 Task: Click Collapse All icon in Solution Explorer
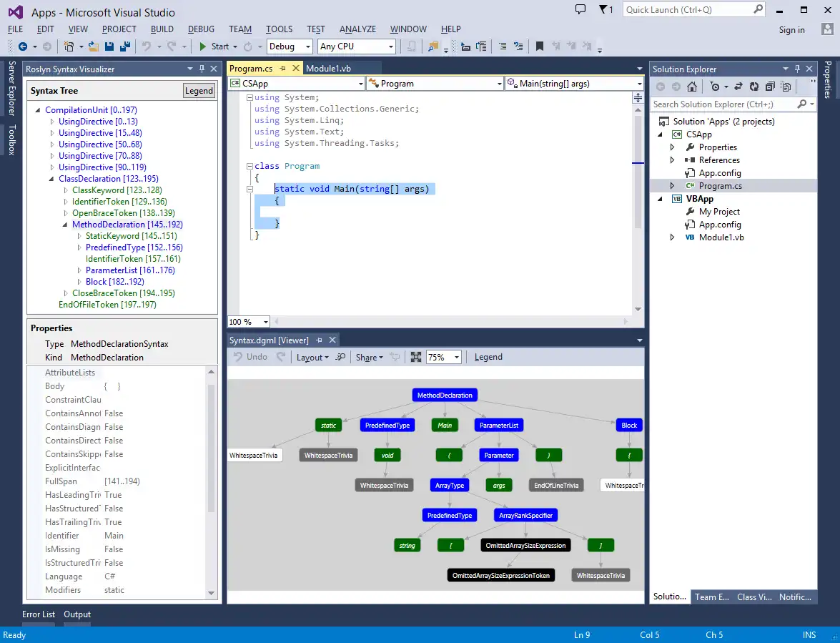pos(770,87)
